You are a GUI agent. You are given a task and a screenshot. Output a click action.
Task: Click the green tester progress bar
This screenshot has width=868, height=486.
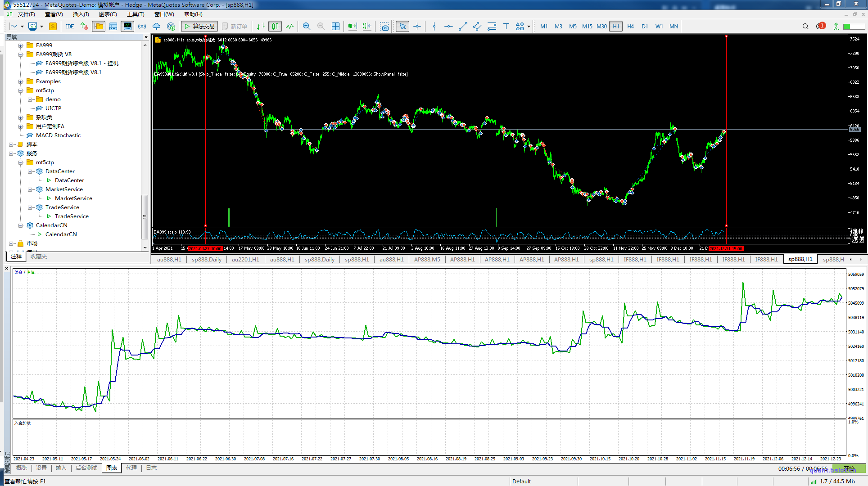coord(849,469)
